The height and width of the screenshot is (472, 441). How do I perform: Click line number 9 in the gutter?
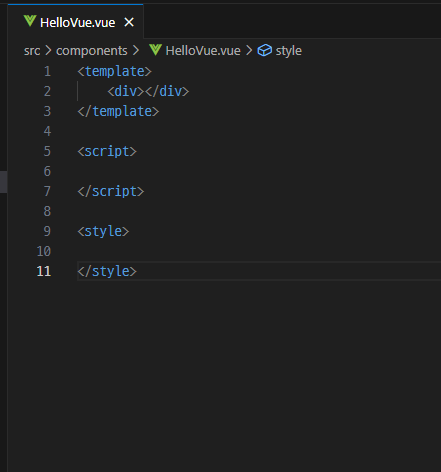click(x=47, y=231)
